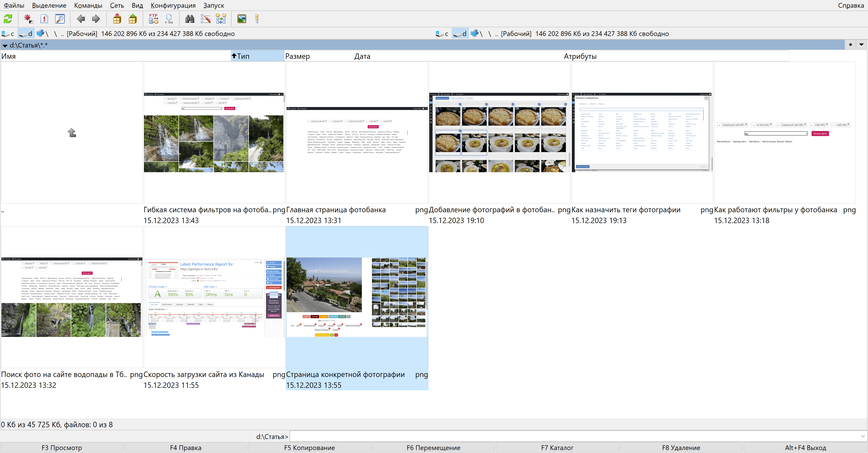Viewport: 868px width, 453px height.
Task: Open the Конфигурация menu
Action: pyautogui.click(x=173, y=5)
